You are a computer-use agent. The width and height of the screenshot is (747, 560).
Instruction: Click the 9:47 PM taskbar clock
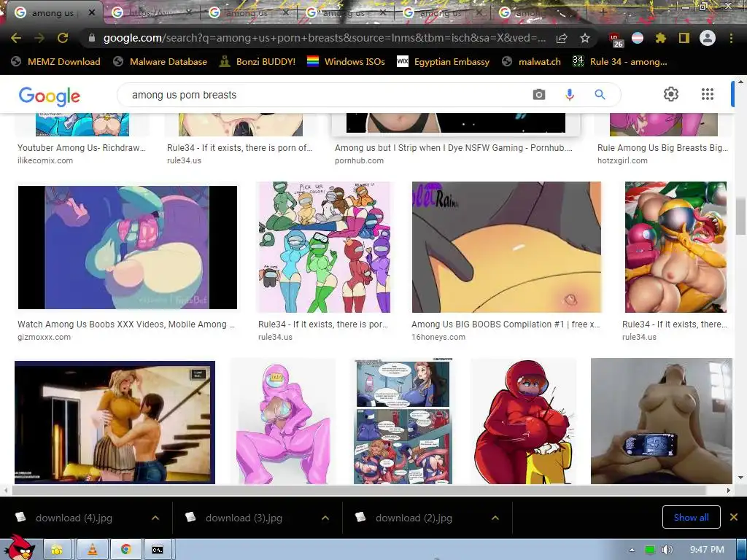coord(707,550)
